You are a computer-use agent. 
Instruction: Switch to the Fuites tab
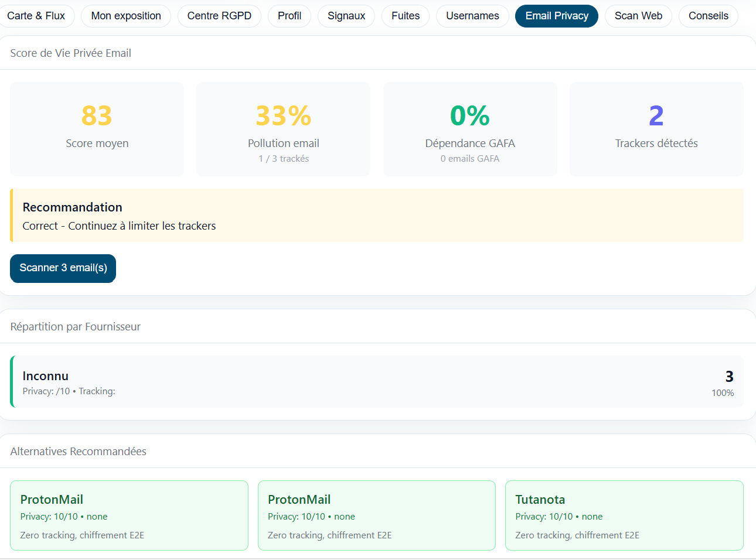[406, 16]
